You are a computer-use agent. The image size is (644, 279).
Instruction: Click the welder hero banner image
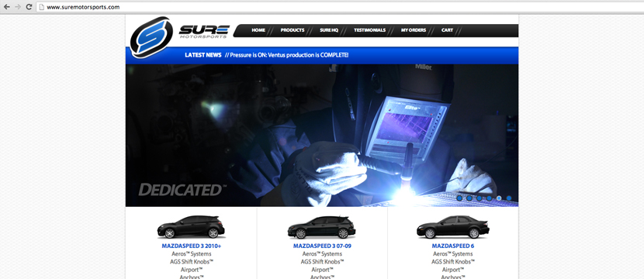pyautogui.click(x=321, y=136)
